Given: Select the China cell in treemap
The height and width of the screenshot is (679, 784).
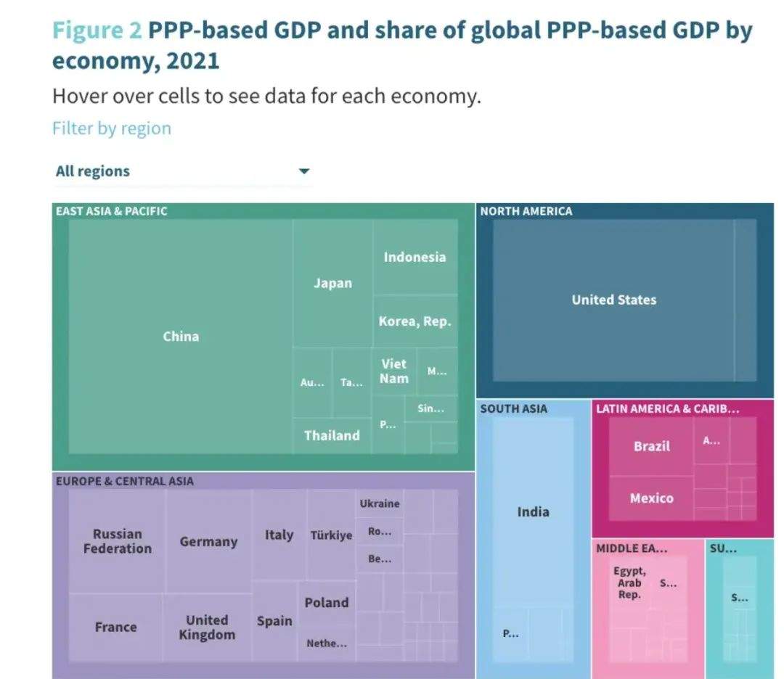Looking at the screenshot, I should coord(181,336).
